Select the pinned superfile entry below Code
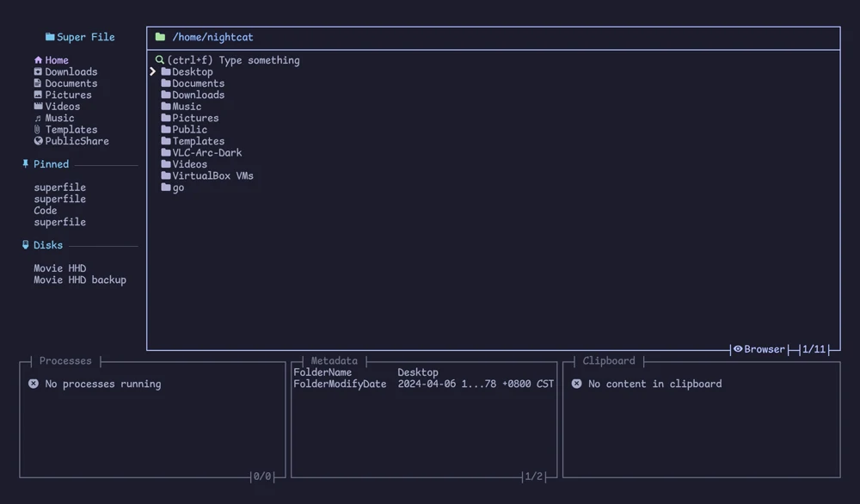The width and height of the screenshot is (860, 504). 59,222
